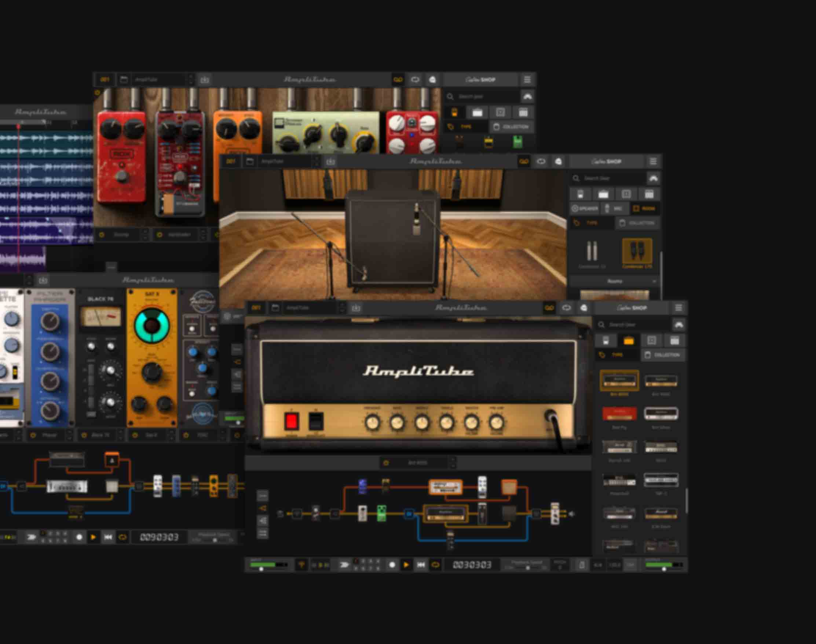Viewport: 816px width, 644px height.
Task: Click the Playback Speed slider in front amp window
Action: [527, 568]
